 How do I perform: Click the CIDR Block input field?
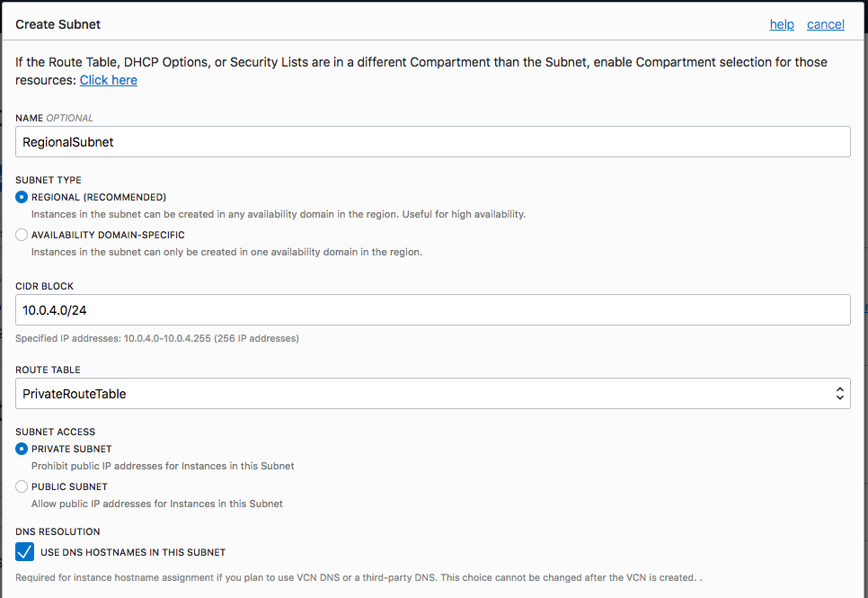[x=433, y=309]
